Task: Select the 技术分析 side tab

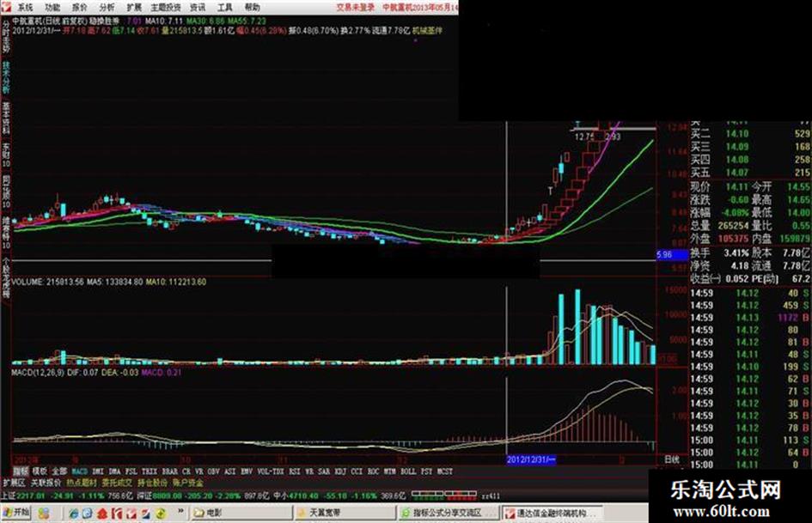Action: pos(6,77)
